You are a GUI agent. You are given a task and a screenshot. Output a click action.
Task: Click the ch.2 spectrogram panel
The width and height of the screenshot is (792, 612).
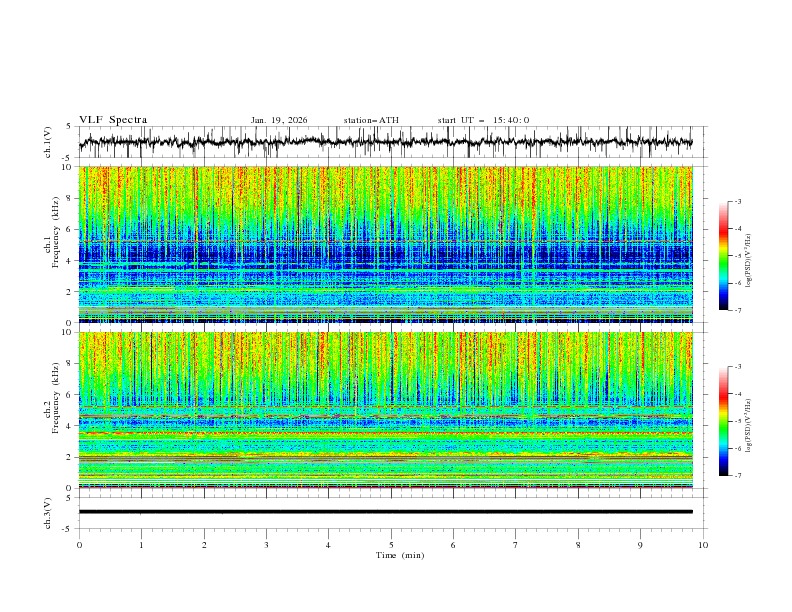coord(386,410)
